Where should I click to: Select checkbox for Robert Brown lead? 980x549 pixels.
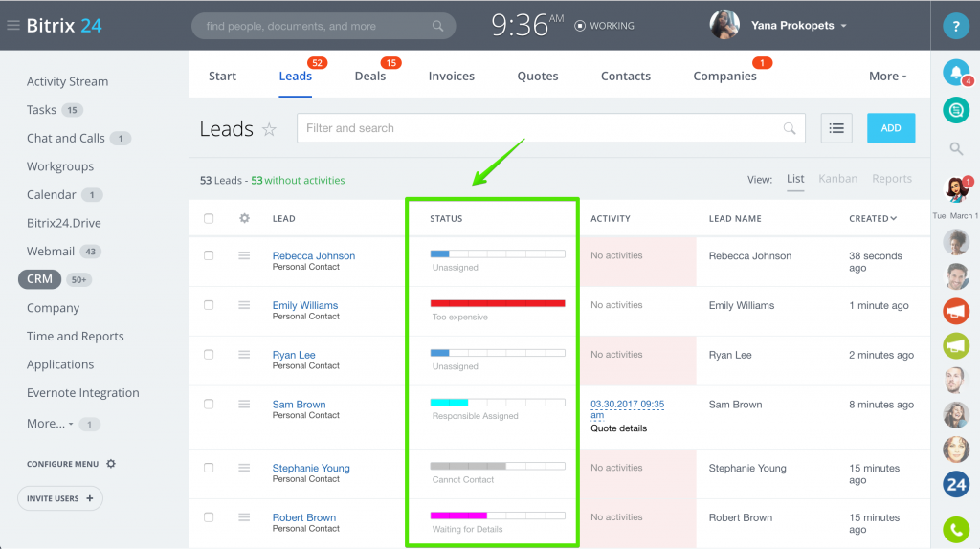pos(209,517)
